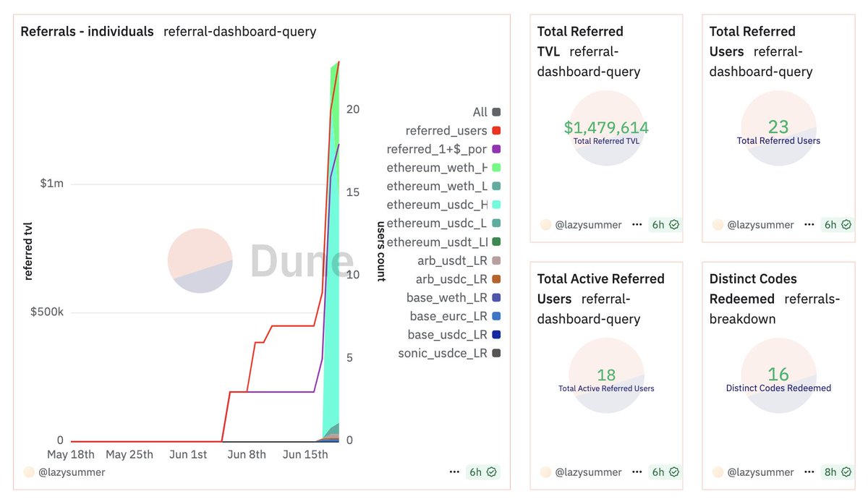
Task: Click the Jun 8th x-axis label
Action: (x=247, y=455)
